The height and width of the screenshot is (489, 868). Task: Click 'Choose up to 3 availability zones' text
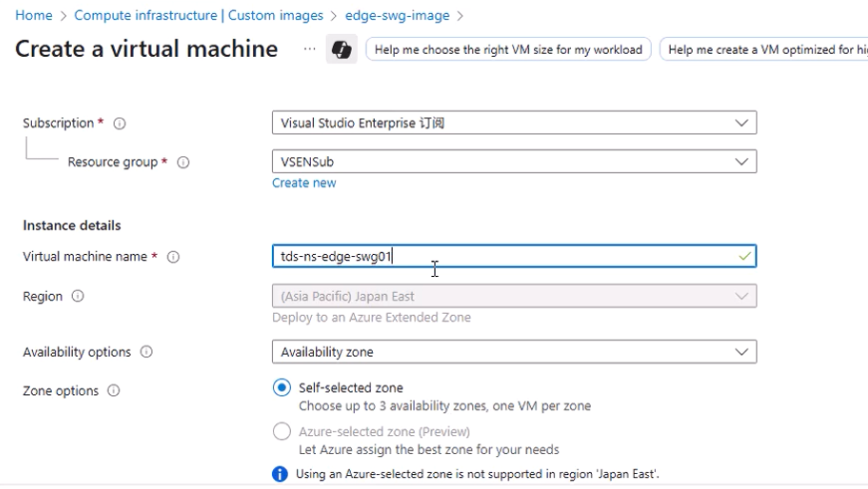[x=444, y=406]
